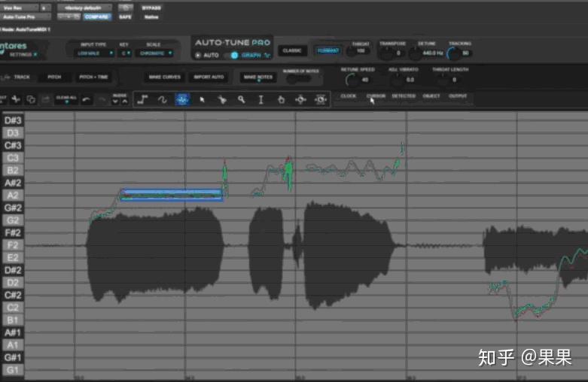Click the auto-scroll target icon
The width and height of the screenshot is (588, 382).
300,99
